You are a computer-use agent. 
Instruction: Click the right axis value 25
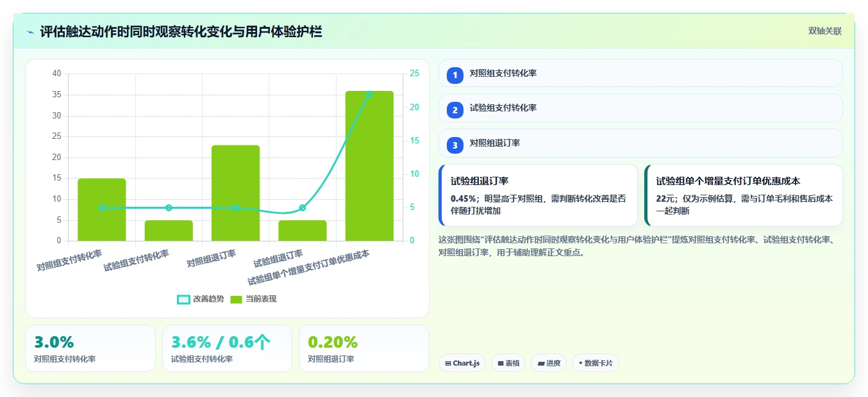coord(415,74)
